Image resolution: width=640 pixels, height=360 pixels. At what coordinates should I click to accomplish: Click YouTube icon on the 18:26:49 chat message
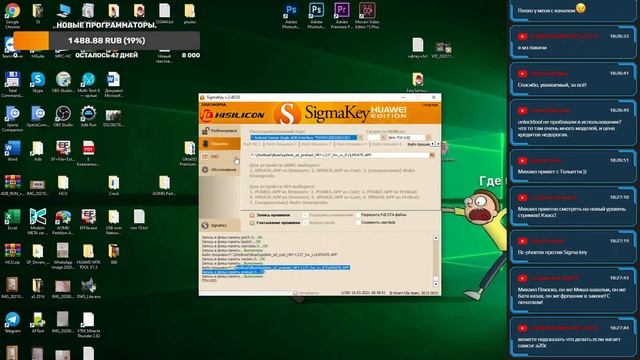tap(522, 111)
